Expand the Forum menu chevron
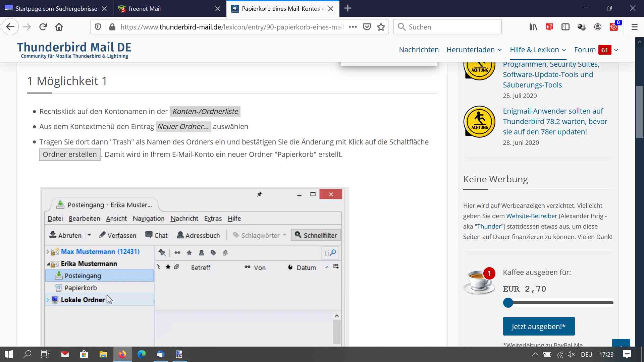 [616, 50]
